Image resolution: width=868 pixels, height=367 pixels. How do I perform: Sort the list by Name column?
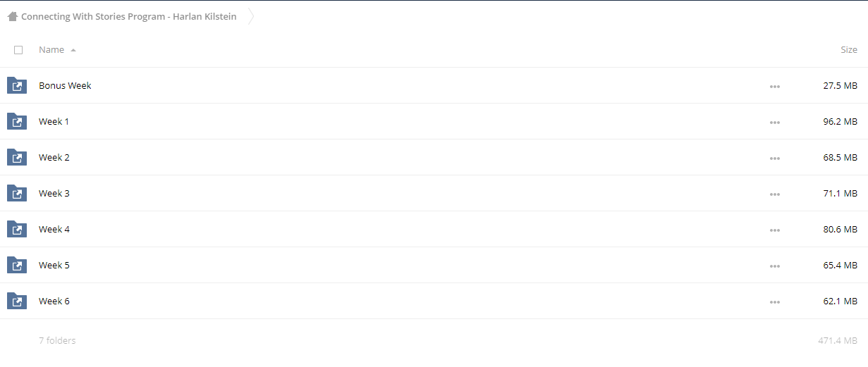click(51, 50)
